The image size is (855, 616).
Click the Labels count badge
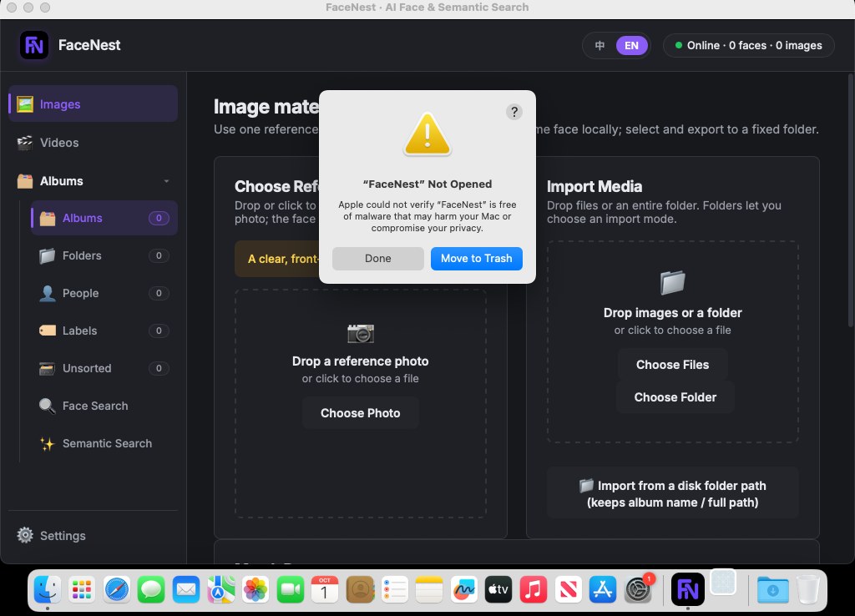point(159,331)
